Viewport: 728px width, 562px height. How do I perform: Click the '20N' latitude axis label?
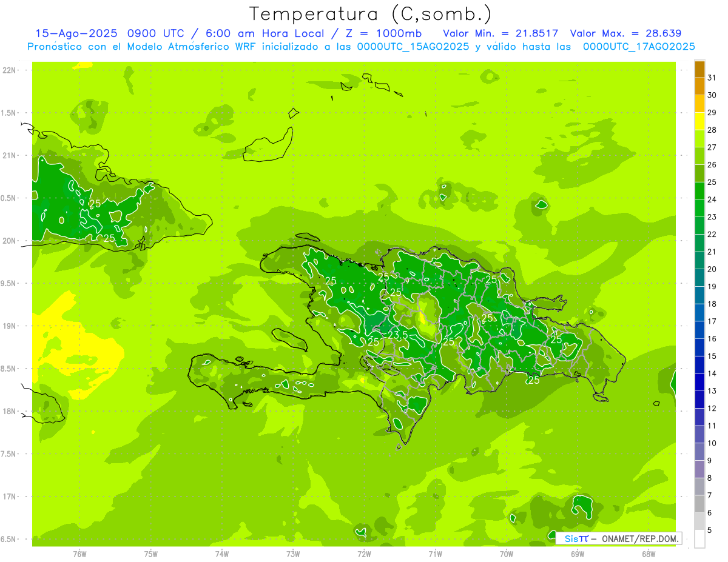tap(9, 241)
